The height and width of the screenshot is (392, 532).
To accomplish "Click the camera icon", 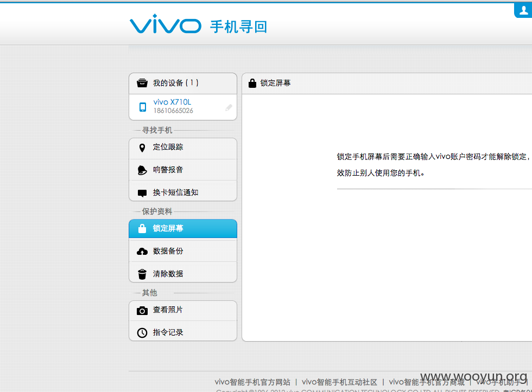I will pyautogui.click(x=142, y=310).
